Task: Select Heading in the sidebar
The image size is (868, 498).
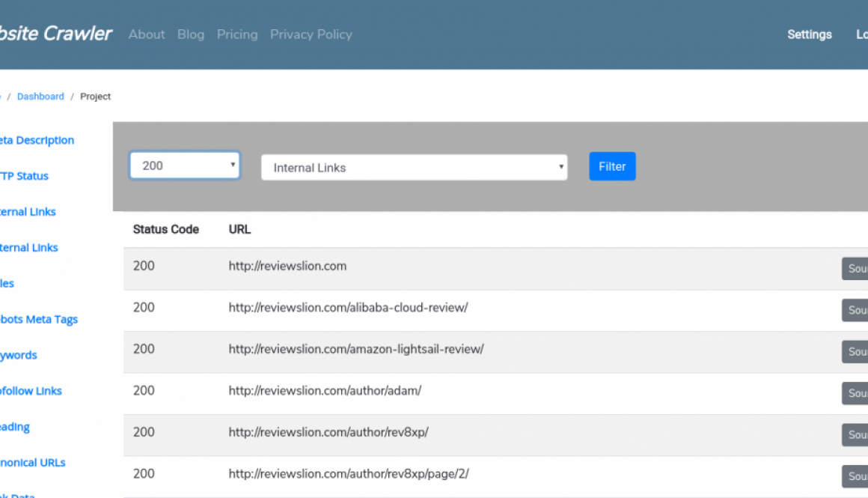Action: tap(14, 427)
